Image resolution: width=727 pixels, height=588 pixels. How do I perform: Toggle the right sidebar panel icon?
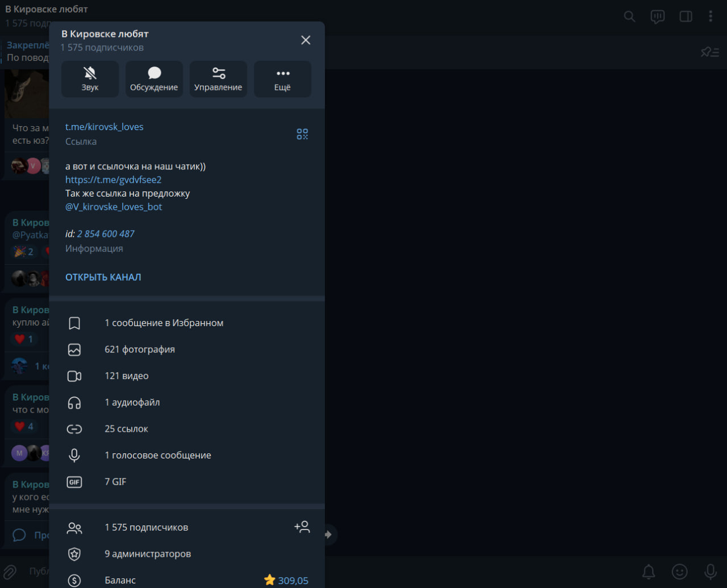click(686, 16)
